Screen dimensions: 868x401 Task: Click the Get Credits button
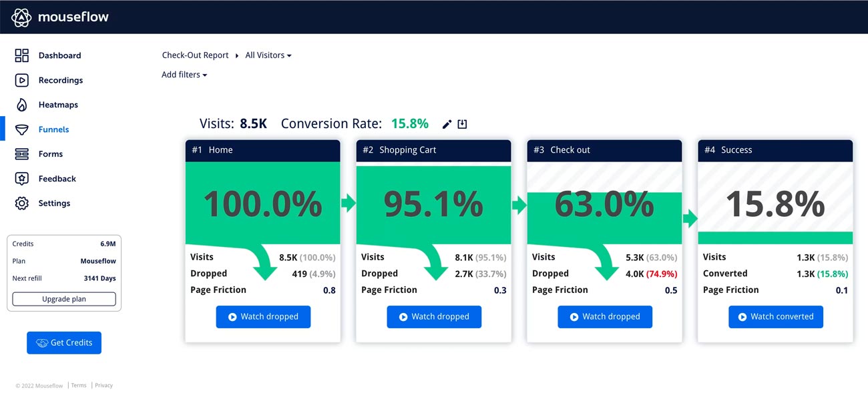pyautogui.click(x=63, y=342)
